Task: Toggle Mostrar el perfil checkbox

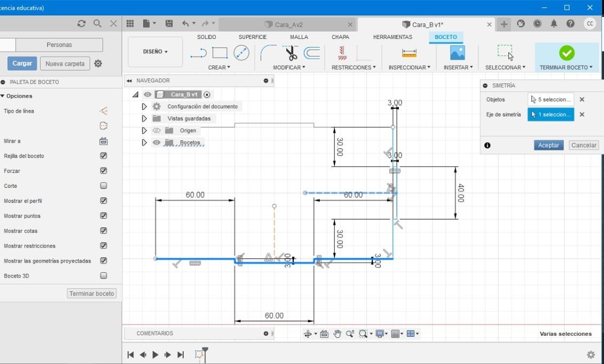Action: 103,201
